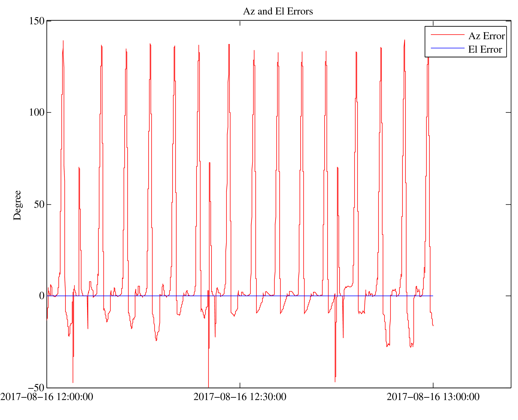Click the blue El Error legend line sample
The width and height of the screenshot is (518, 420).
point(448,48)
